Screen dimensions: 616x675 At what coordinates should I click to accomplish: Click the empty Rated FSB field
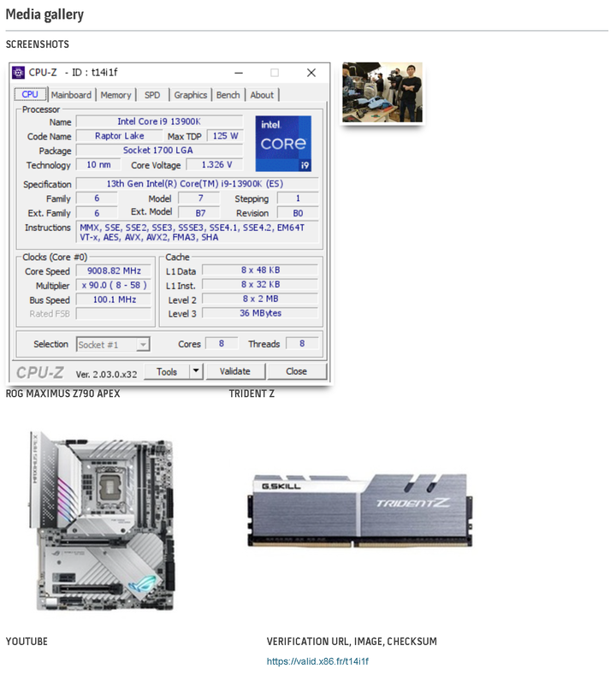[x=114, y=313]
